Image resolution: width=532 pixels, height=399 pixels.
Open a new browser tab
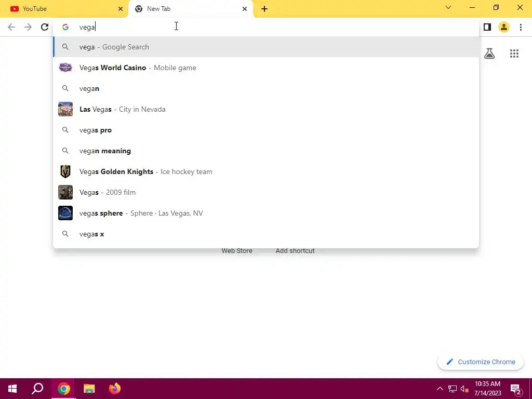264,9
